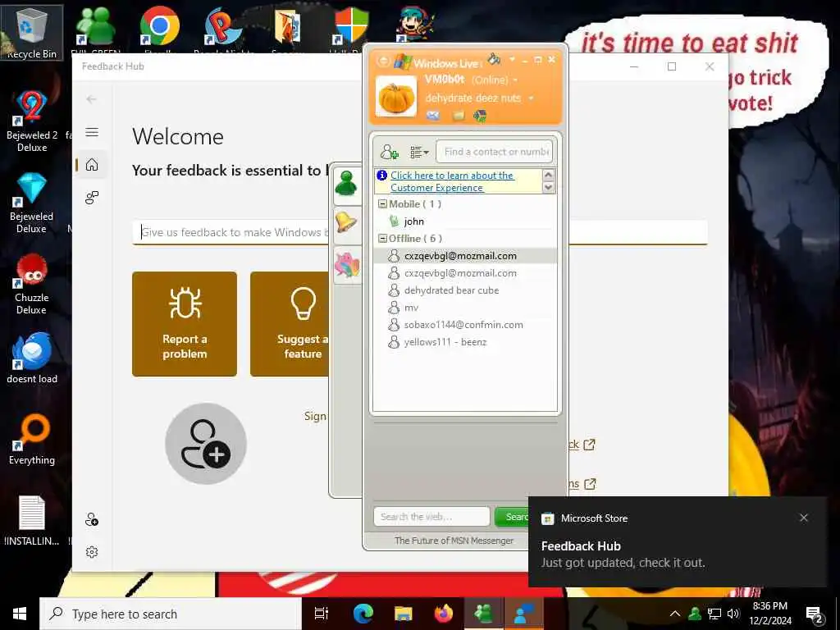Click the taskbar search box

(x=171, y=614)
